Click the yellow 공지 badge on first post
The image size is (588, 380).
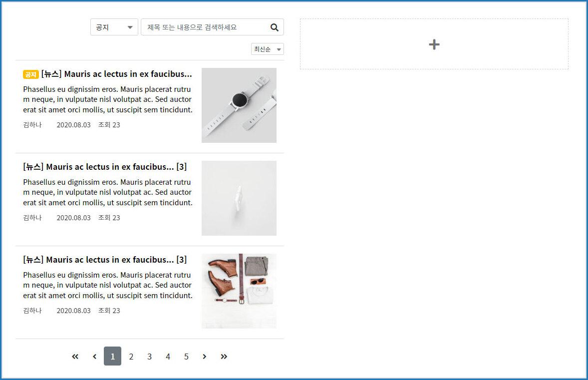[x=30, y=74]
